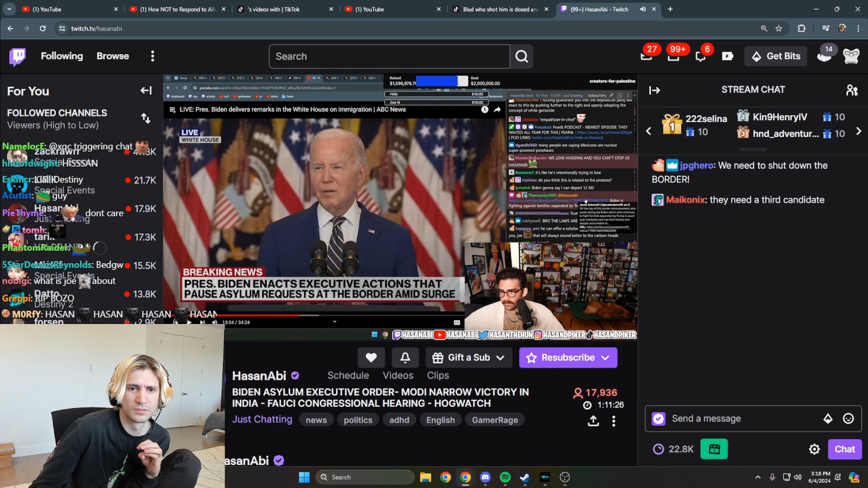This screenshot has width=868, height=488.
Task: Open the emote picker smiley
Action: (849, 418)
